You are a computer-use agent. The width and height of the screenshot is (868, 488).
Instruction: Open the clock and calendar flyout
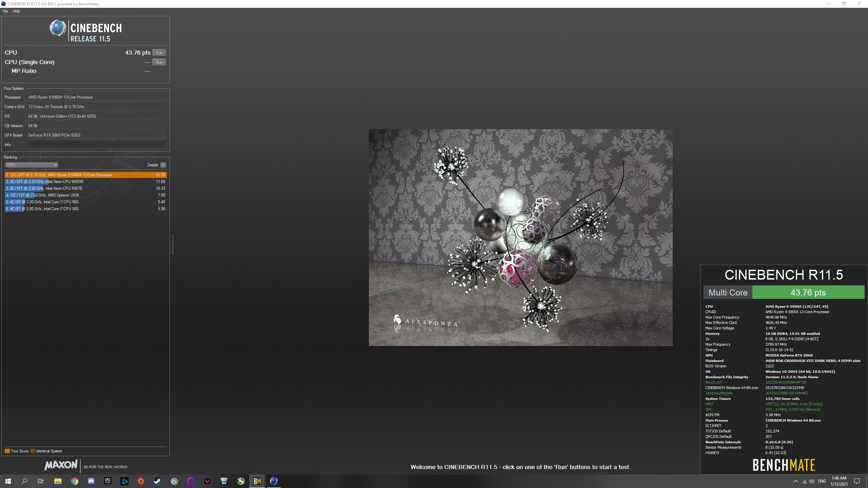tap(839, 481)
